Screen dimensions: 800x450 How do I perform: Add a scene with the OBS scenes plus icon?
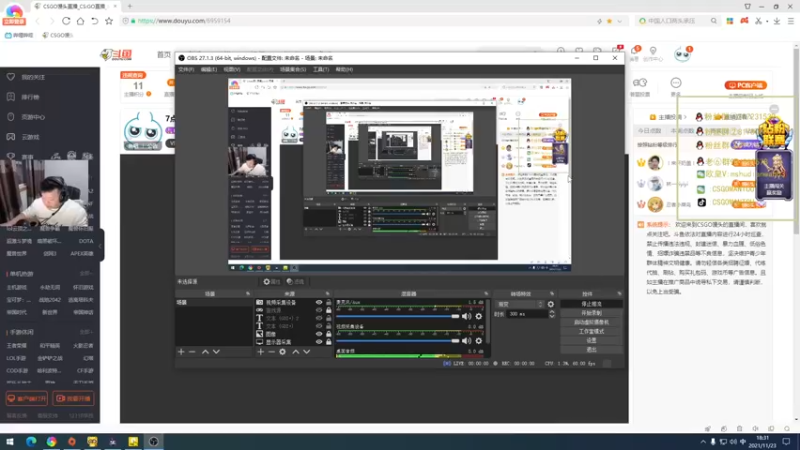click(181, 352)
